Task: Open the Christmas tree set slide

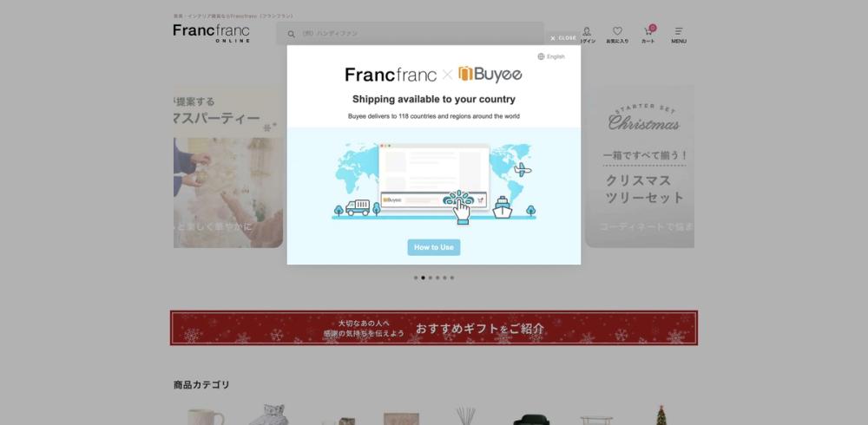Action: click(640, 166)
